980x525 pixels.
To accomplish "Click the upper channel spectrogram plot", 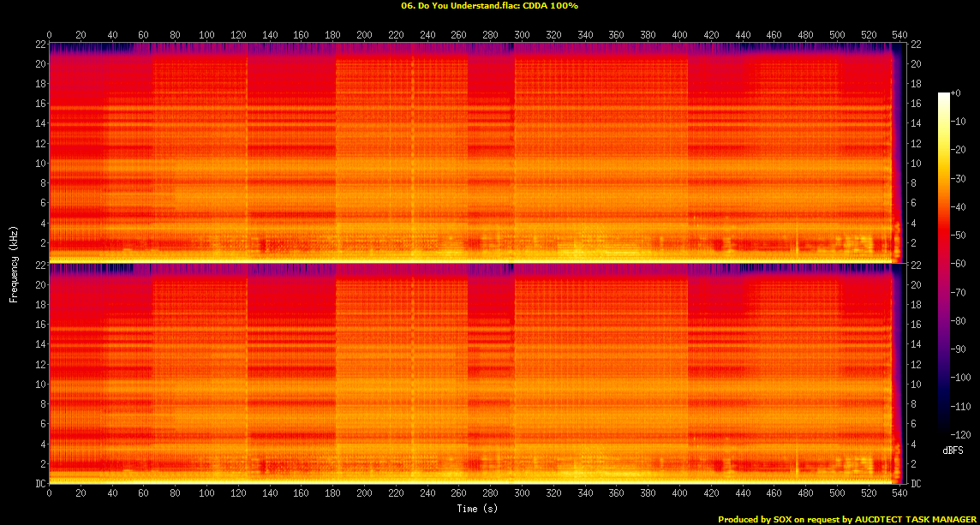I will coord(477,152).
